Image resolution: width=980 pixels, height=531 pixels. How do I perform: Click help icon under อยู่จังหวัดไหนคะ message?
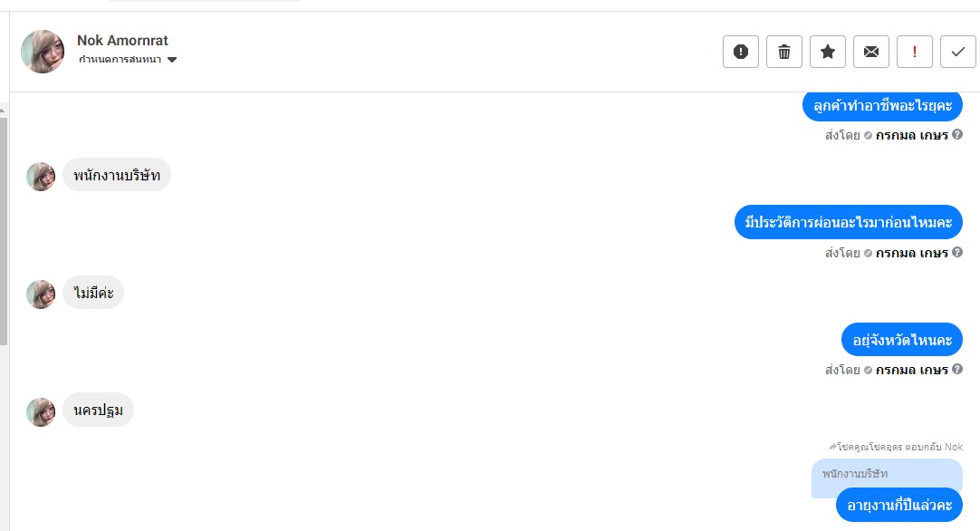click(957, 370)
